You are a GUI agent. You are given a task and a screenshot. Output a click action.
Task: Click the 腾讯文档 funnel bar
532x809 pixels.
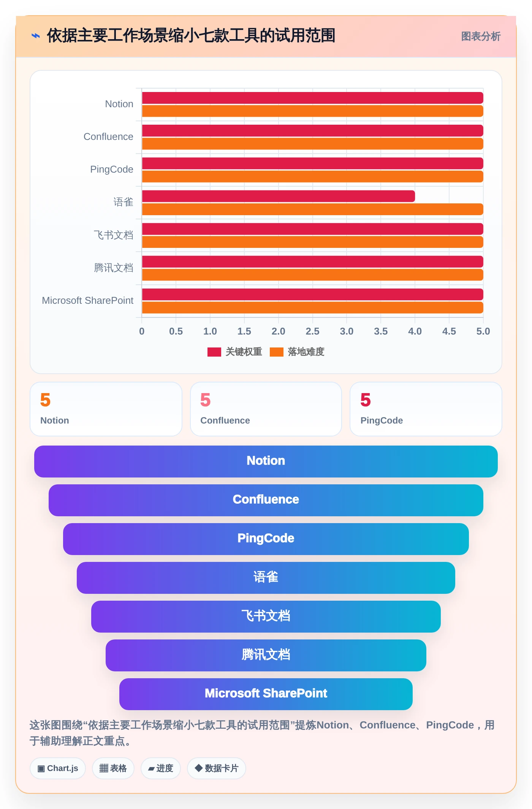coord(266,655)
